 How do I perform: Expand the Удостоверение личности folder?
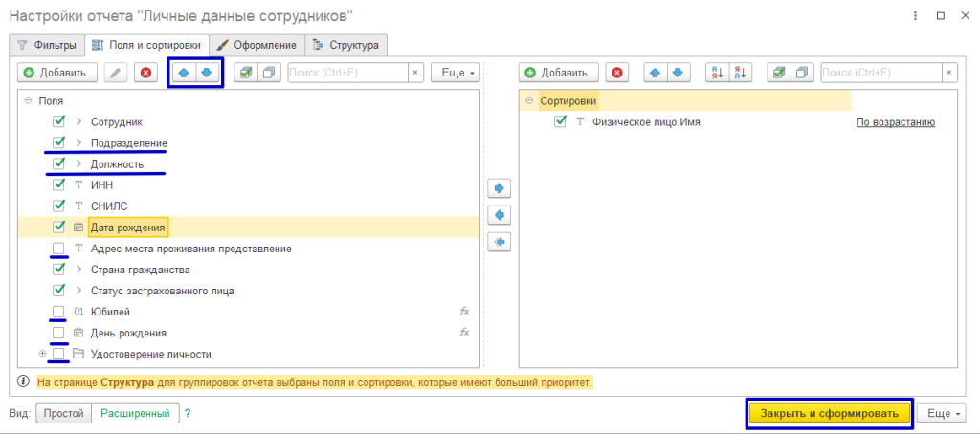42,354
